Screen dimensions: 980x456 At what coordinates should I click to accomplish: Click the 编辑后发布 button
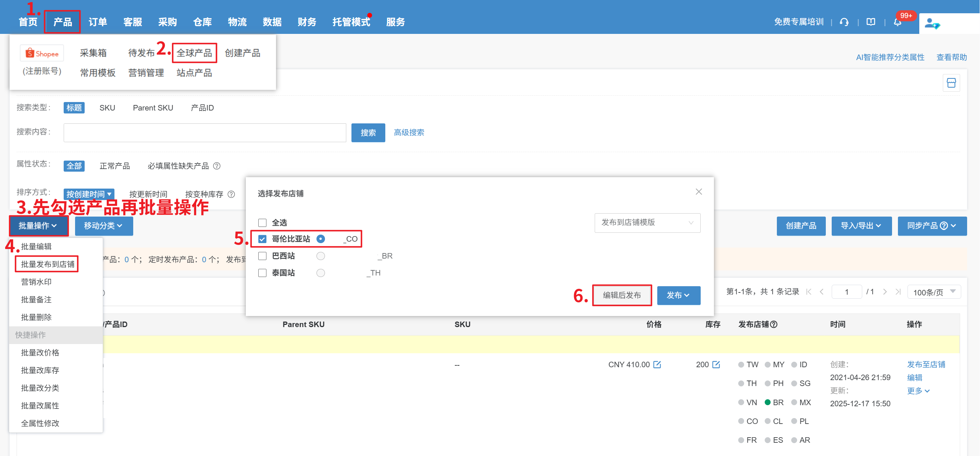(x=622, y=295)
